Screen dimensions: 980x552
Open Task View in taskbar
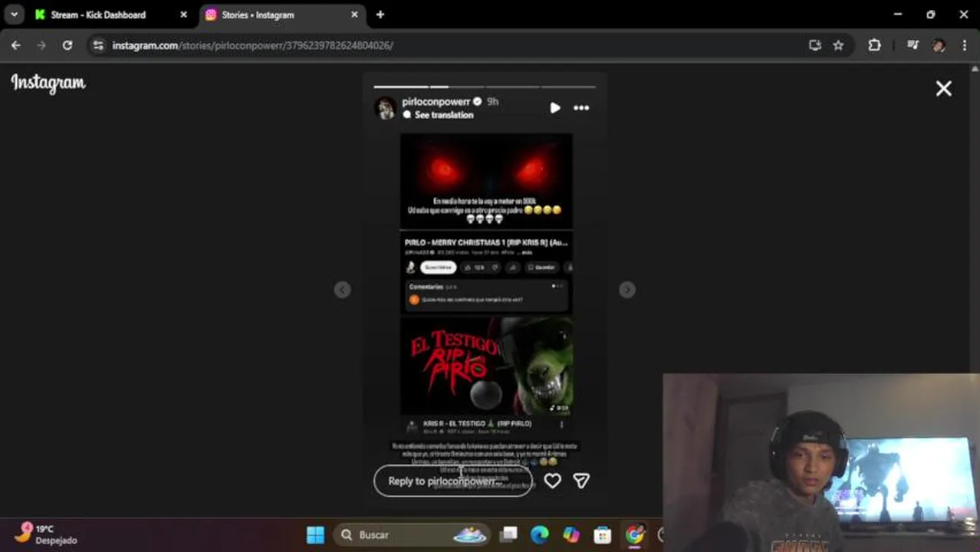[x=509, y=535]
